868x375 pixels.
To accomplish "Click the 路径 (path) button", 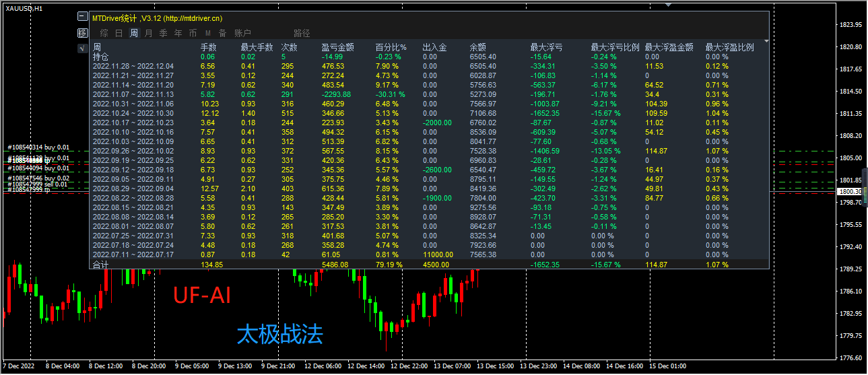I will (x=302, y=33).
